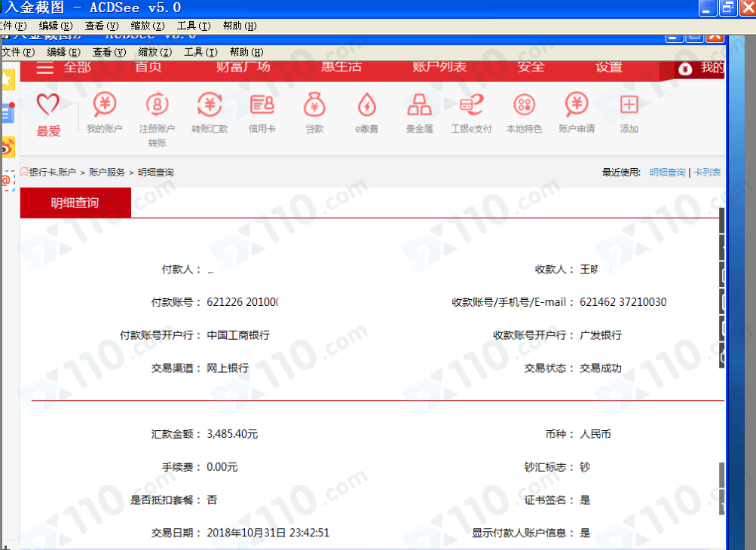Go to 设置 in red navigation bar

[609, 67]
